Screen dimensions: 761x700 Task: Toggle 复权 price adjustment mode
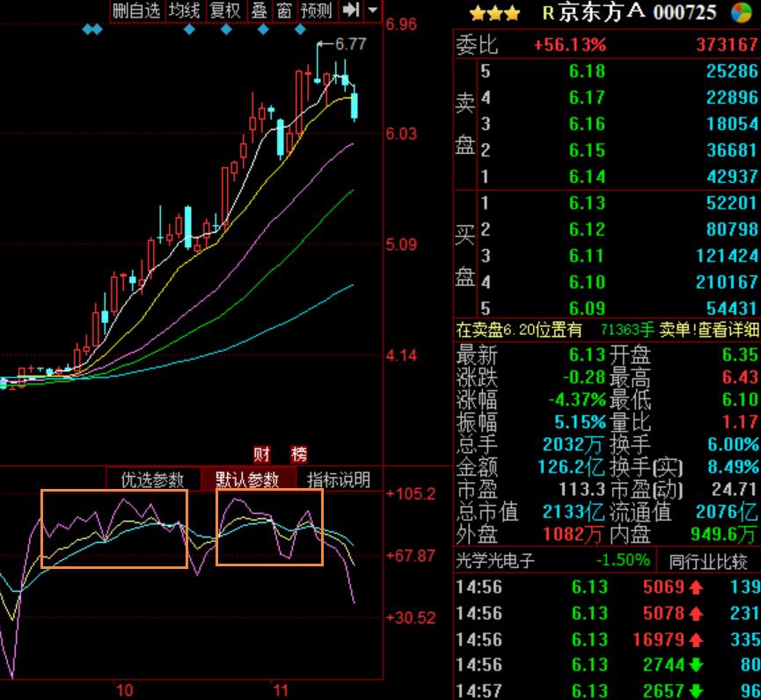pos(224,11)
